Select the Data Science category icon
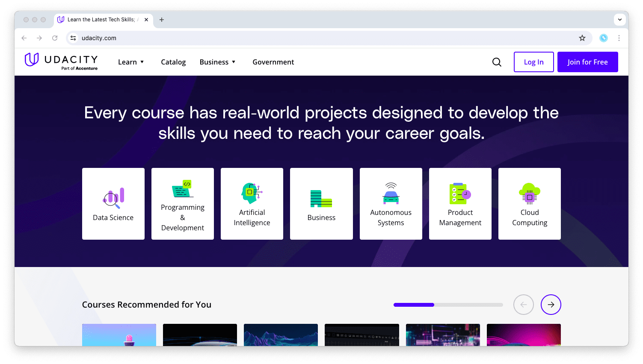Viewport: 643px width, 364px height. click(x=113, y=198)
